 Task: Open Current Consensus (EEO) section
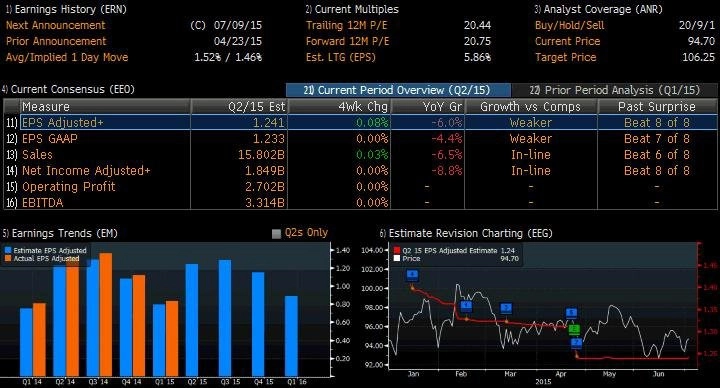pyautogui.click(x=68, y=89)
